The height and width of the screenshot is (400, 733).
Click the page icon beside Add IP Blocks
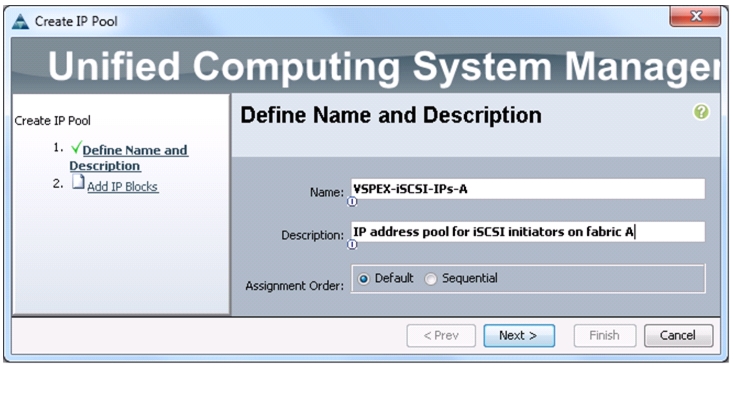coord(78,182)
